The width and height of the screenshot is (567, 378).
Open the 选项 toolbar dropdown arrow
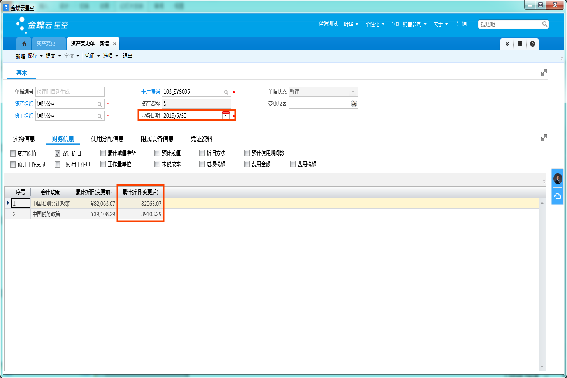coord(117,56)
